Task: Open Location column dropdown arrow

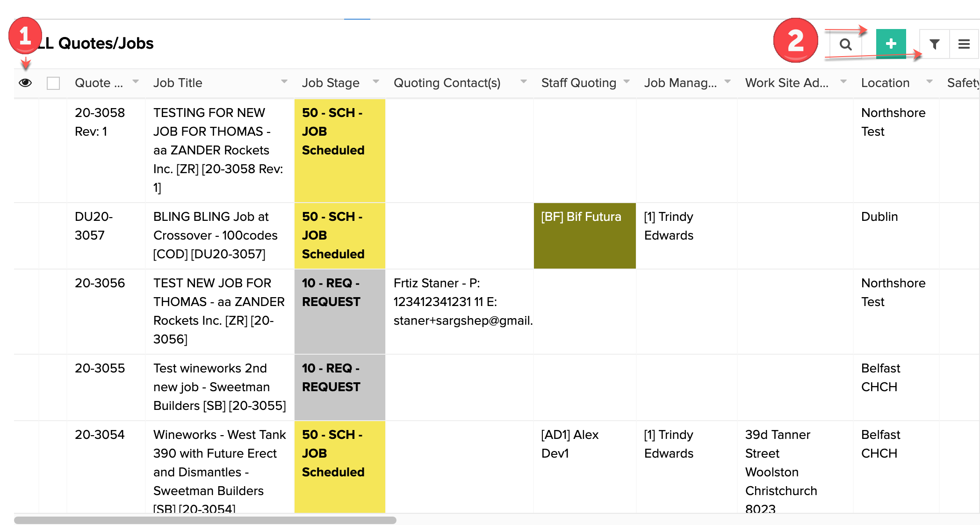Action: pos(929,82)
